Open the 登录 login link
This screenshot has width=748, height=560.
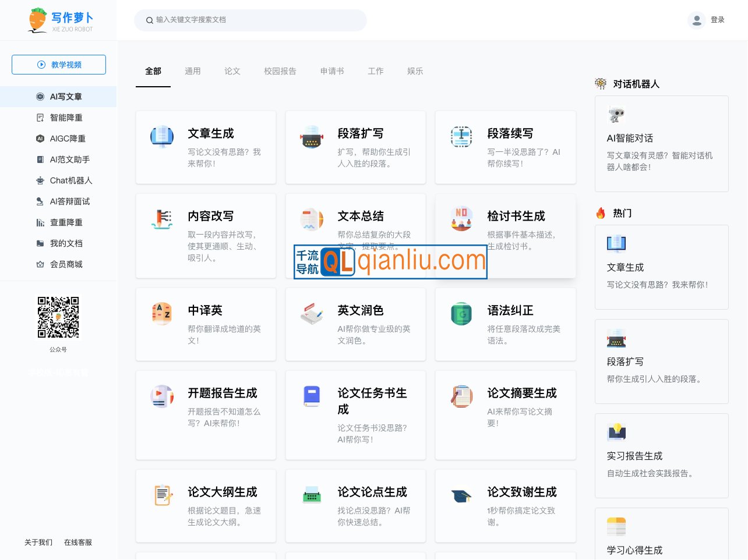pyautogui.click(x=718, y=20)
